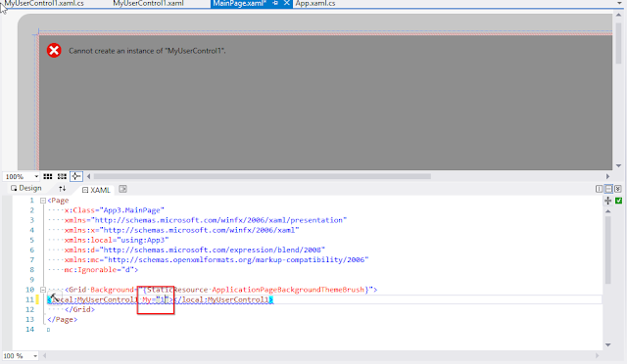Screen dimensions: 627x364
Task: Click the xmlns:x winfx/2006/xaml line
Action: coord(181,230)
